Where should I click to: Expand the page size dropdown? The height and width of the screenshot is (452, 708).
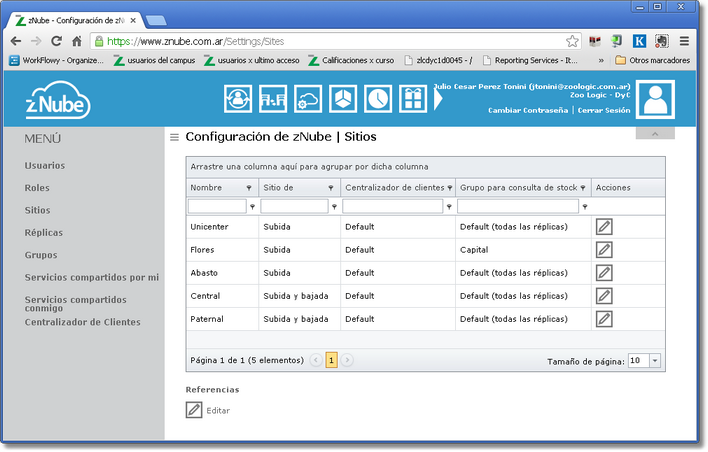(655, 361)
